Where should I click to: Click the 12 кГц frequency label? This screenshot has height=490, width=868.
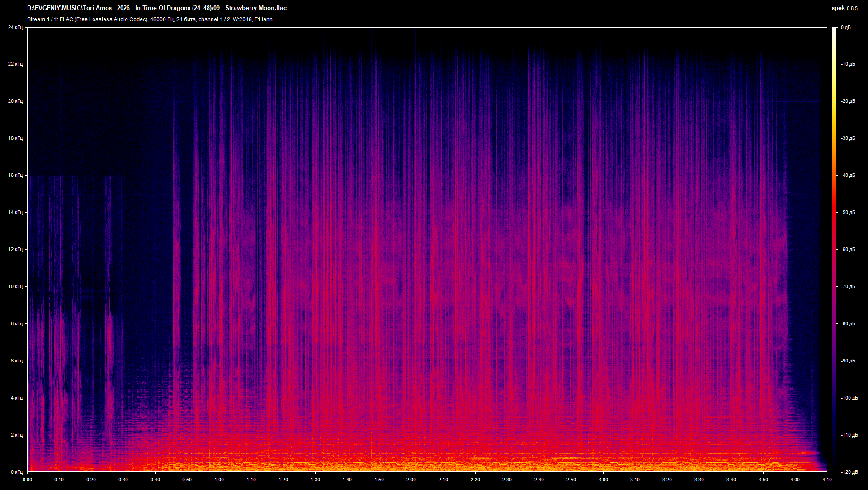(15, 250)
